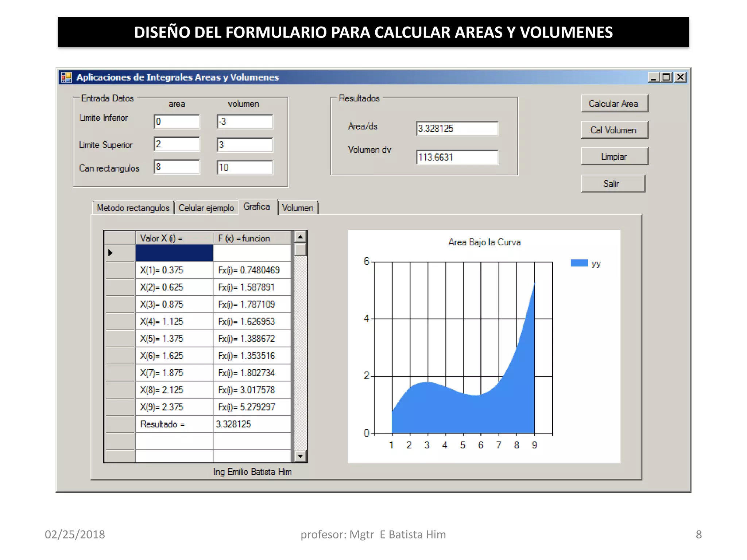Click the Area Bajo la Curva chart title

[x=484, y=242]
